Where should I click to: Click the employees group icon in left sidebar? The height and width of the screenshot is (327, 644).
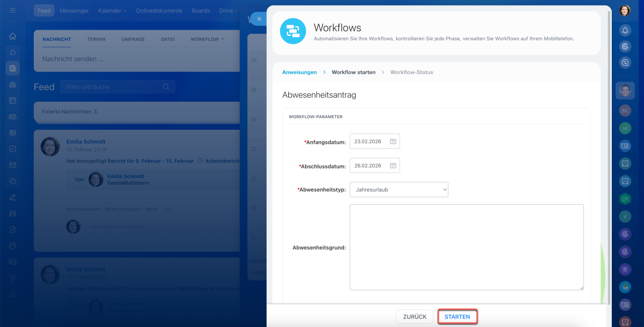(x=13, y=85)
